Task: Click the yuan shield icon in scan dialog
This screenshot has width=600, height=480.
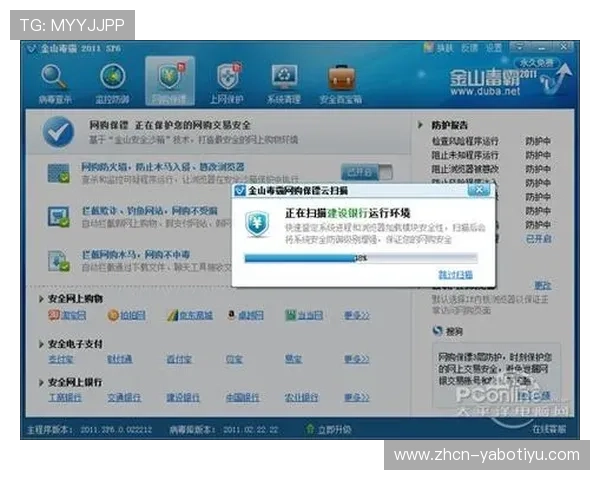Action: [258, 224]
